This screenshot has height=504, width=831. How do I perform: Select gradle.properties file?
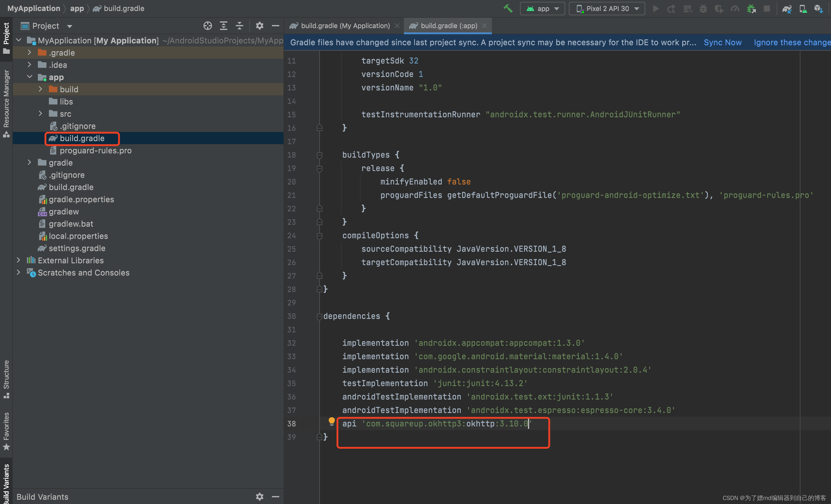(76, 199)
